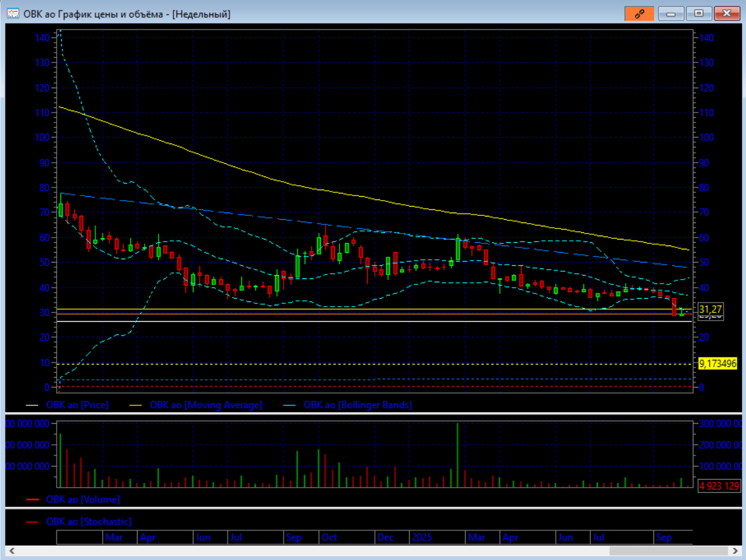746x560 pixels.
Task: Click the red Volume legend marker
Action: (x=32, y=499)
